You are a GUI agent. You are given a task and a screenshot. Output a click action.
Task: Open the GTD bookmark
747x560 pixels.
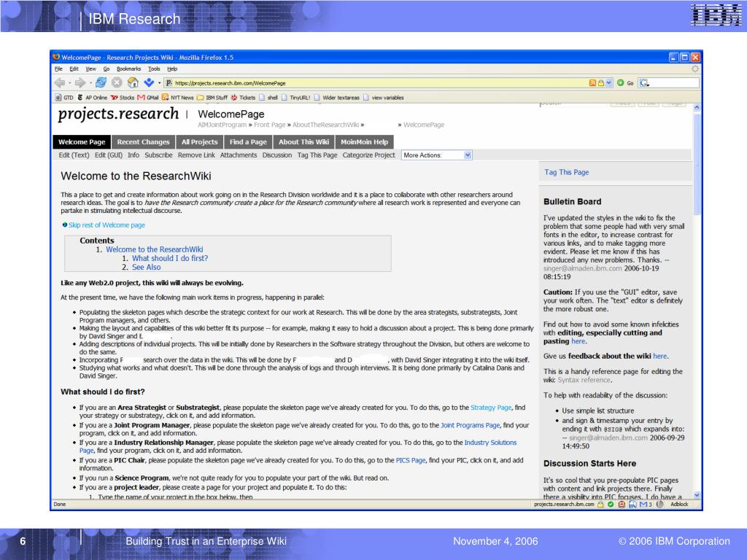tap(64, 98)
